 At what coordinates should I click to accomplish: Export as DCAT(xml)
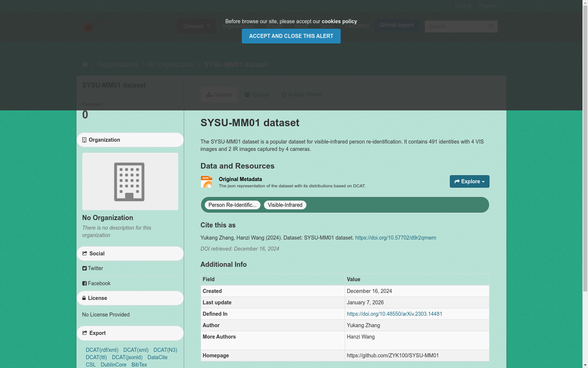pos(136,350)
